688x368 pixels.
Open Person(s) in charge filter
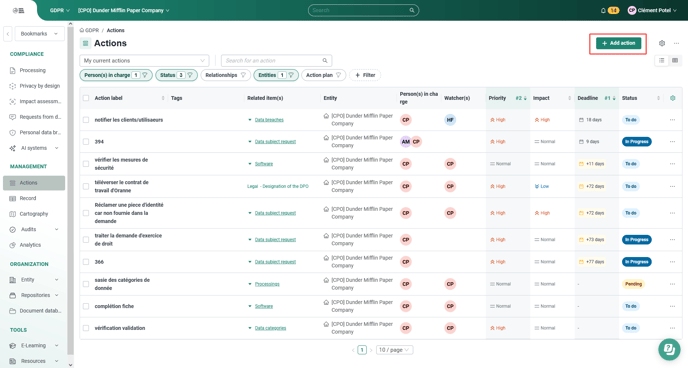[x=116, y=75]
